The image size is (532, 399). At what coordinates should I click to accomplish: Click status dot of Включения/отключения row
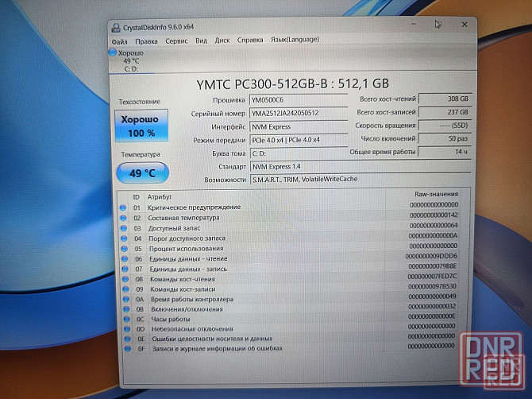click(x=126, y=309)
